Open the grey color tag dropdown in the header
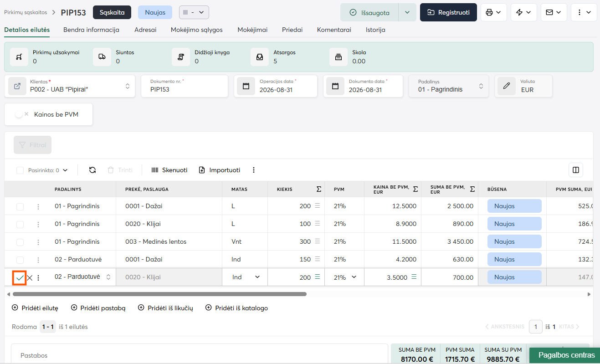600x364 pixels. click(194, 12)
